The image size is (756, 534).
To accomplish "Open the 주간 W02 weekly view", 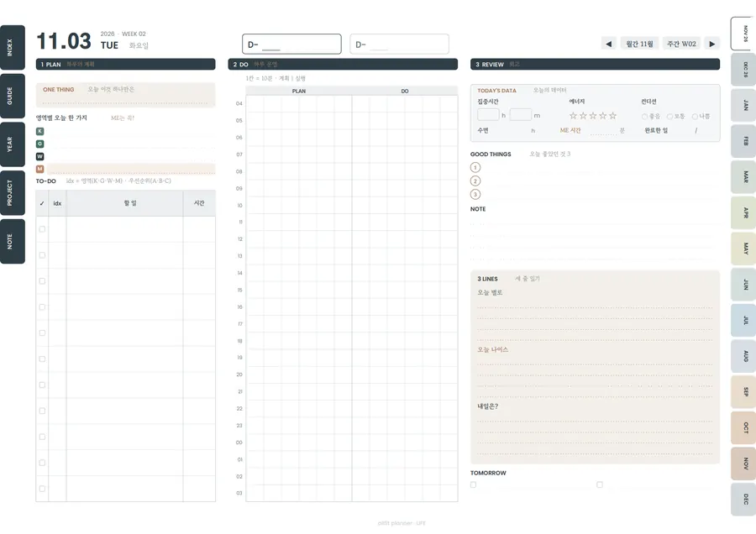I will (682, 44).
